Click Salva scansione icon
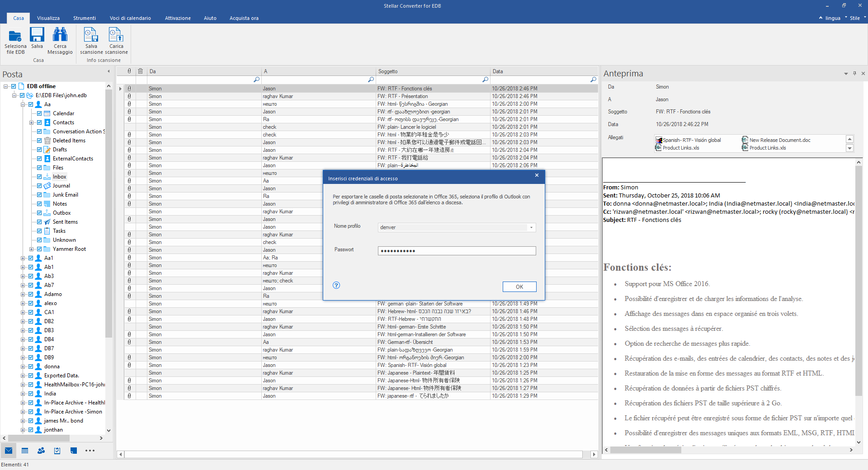 point(91,35)
